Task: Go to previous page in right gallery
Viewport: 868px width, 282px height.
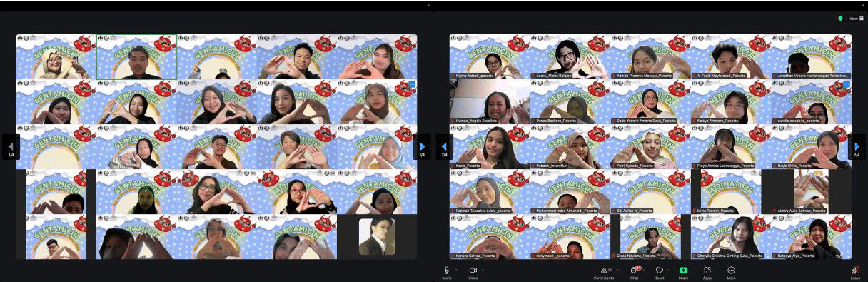Action: point(444,147)
